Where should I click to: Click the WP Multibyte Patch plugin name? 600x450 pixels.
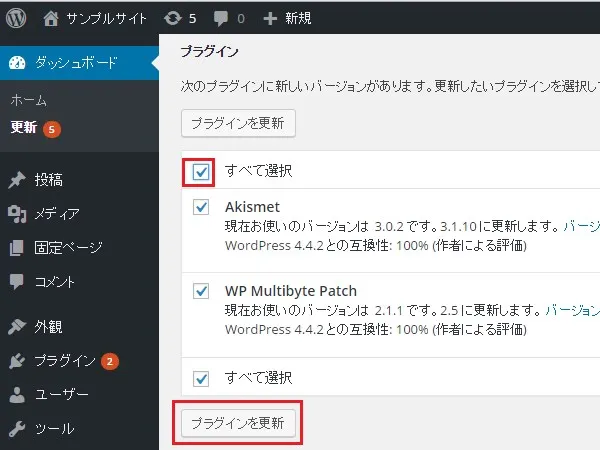pos(291,291)
